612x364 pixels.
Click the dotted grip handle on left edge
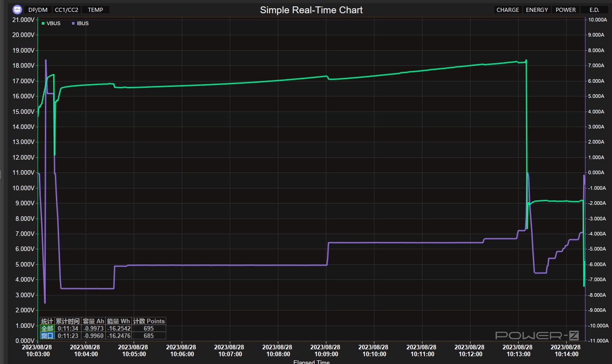coord(1,174)
